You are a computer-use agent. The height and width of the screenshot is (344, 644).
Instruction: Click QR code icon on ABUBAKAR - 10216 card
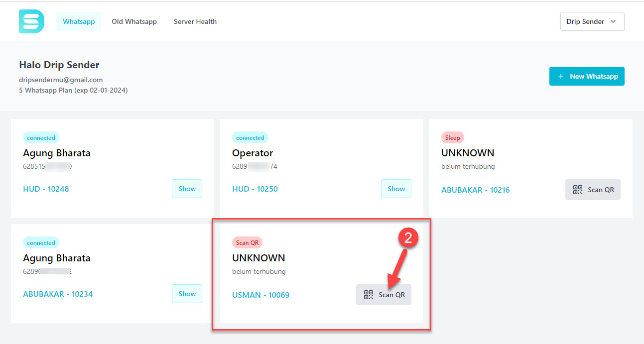pyautogui.click(x=577, y=190)
